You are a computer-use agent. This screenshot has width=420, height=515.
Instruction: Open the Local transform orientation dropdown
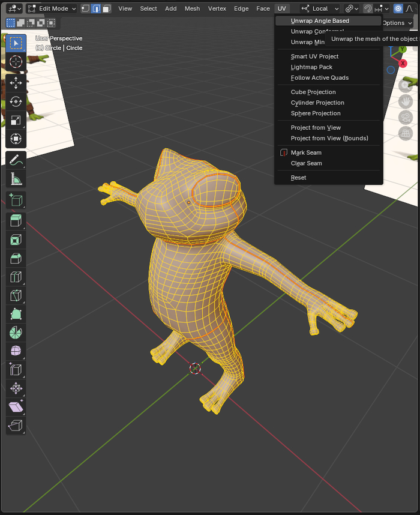tap(320, 8)
